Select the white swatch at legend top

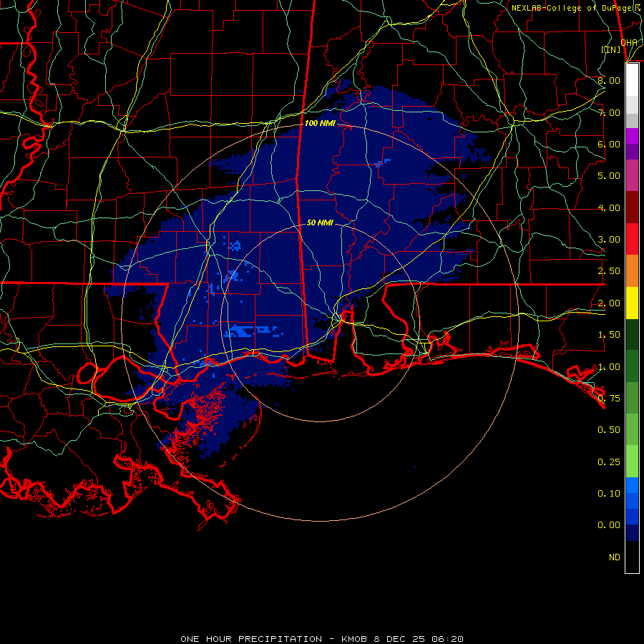pyautogui.click(x=632, y=80)
